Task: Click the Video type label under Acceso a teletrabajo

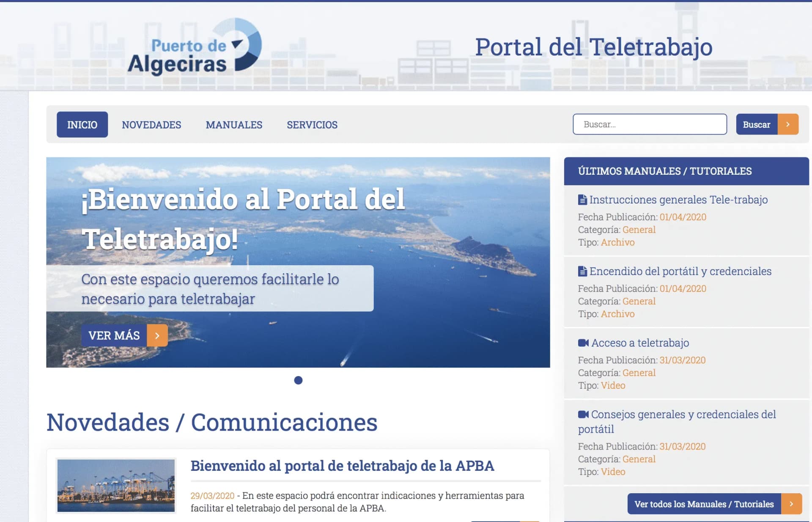Action: pyautogui.click(x=613, y=385)
